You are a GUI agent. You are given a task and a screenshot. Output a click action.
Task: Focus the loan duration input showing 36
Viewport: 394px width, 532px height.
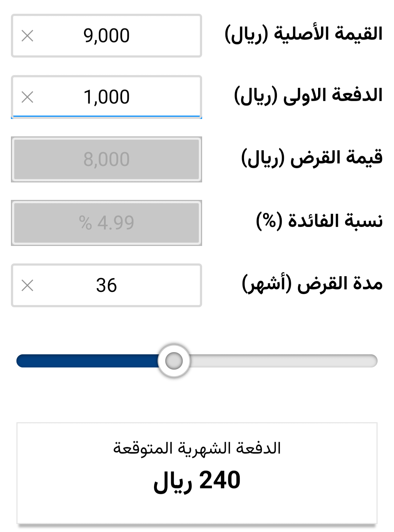107,285
